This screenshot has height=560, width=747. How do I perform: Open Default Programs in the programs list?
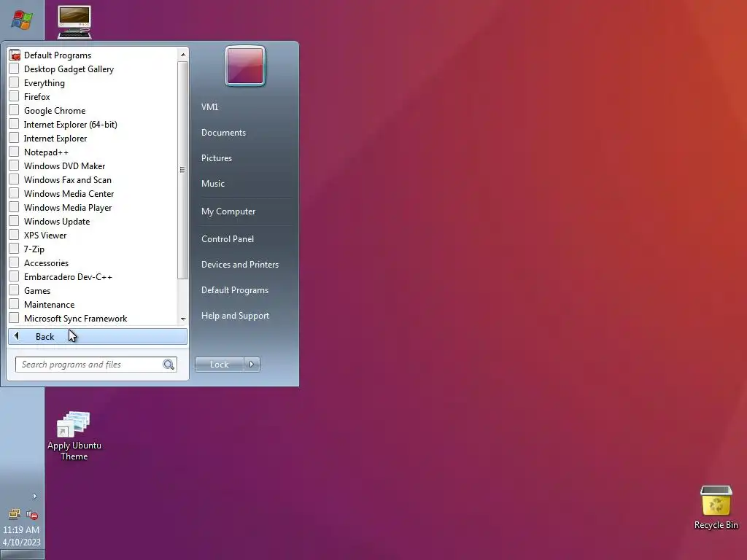click(x=93, y=55)
